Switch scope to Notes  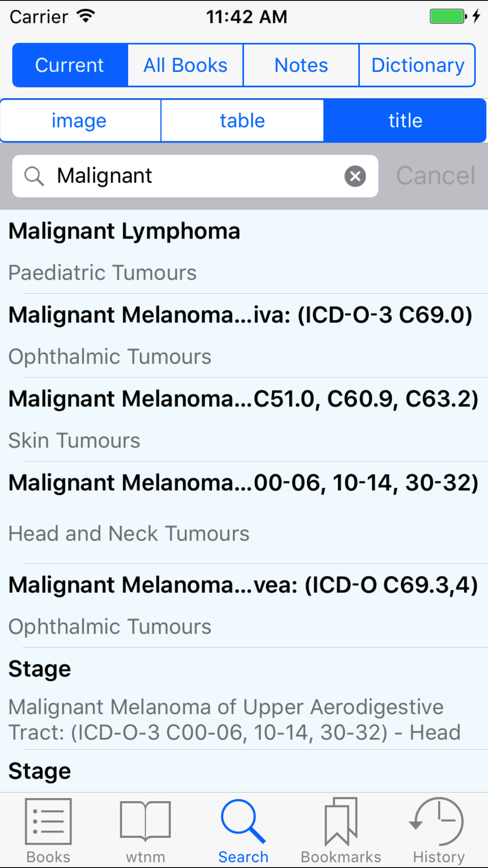(301, 65)
